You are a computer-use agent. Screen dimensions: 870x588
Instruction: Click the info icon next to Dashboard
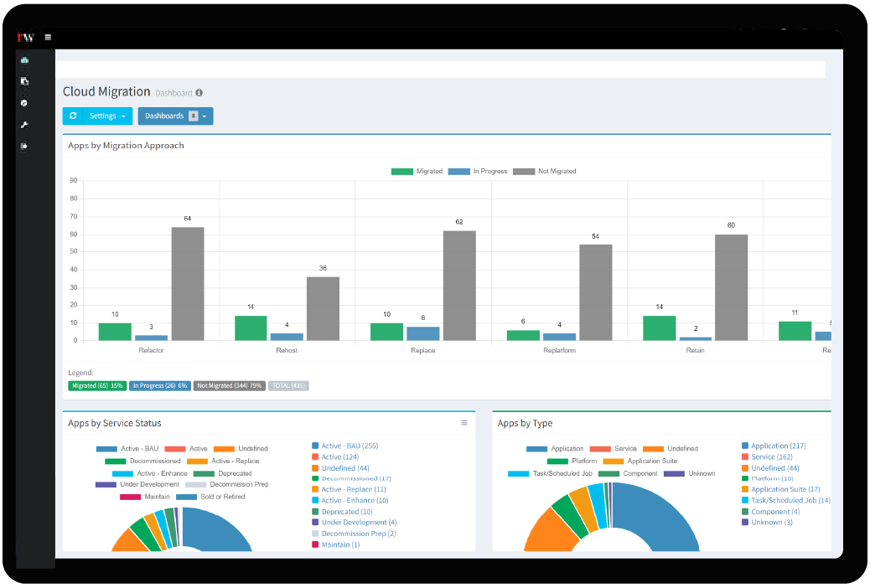(x=199, y=93)
